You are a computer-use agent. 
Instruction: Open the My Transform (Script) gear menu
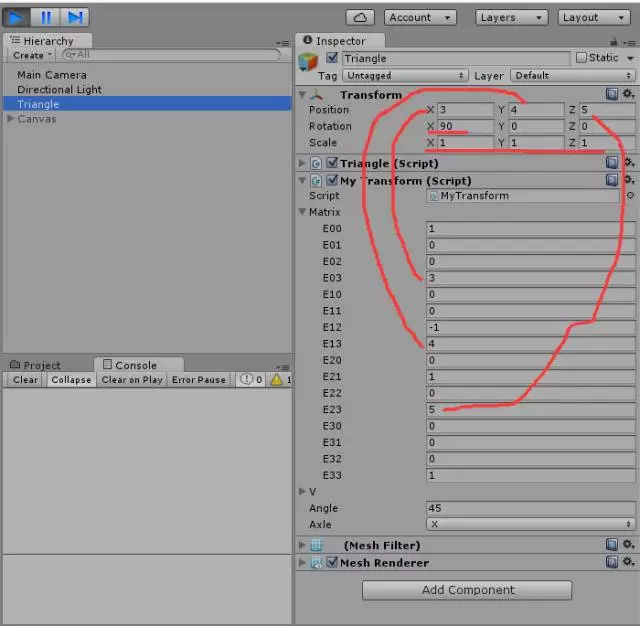pos(629,180)
